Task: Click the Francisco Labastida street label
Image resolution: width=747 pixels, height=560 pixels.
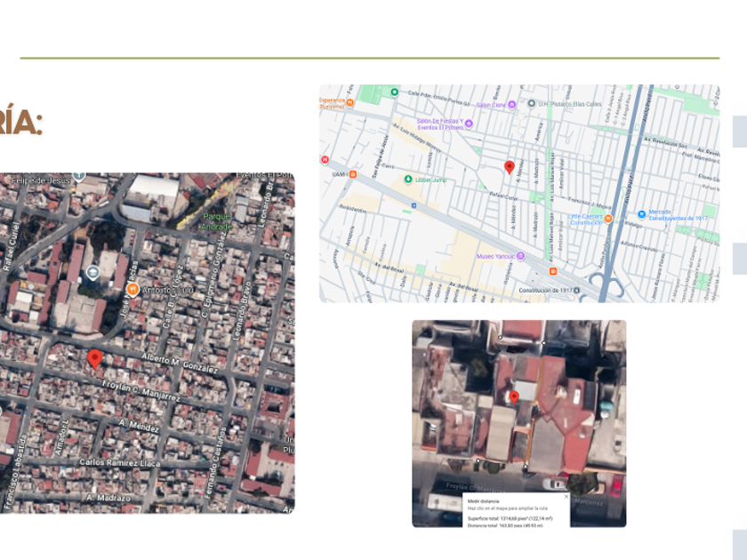Action: click(14, 472)
